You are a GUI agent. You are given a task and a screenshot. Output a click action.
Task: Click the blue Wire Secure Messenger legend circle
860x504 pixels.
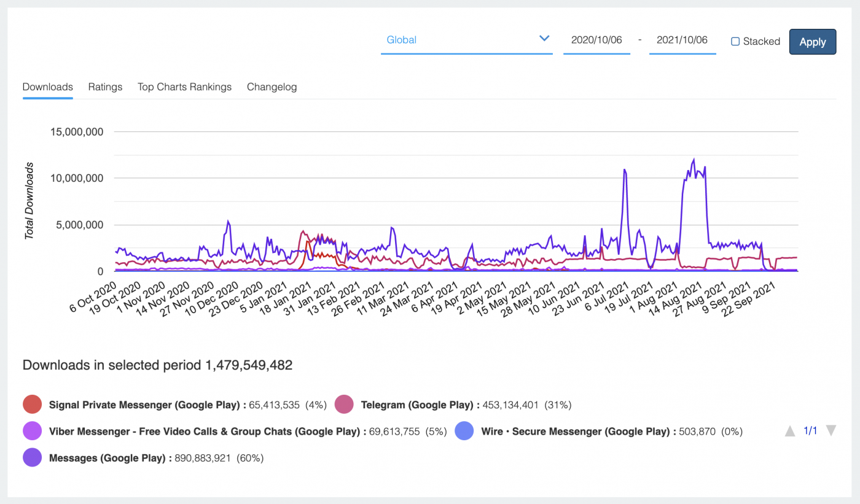coord(464,431)
